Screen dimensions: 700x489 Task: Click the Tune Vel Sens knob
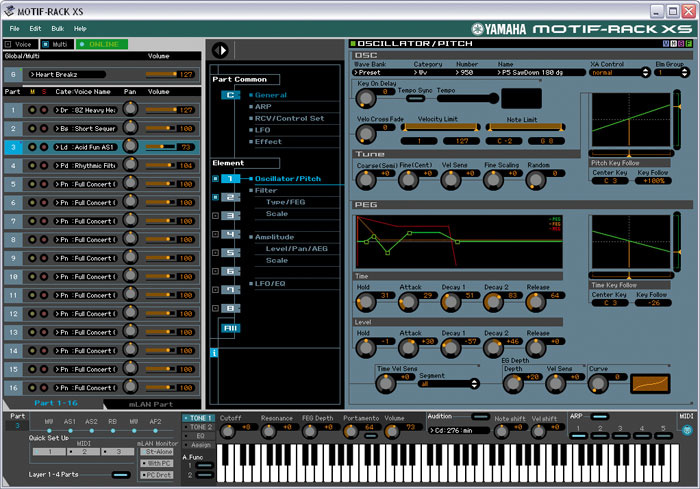pyautogui.click(x=450, y=180)
